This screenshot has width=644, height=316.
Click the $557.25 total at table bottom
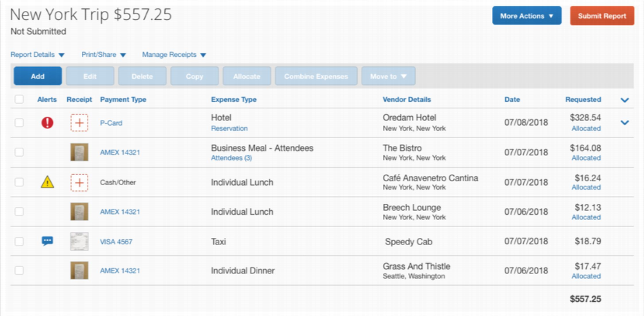[x=585, y=299]
